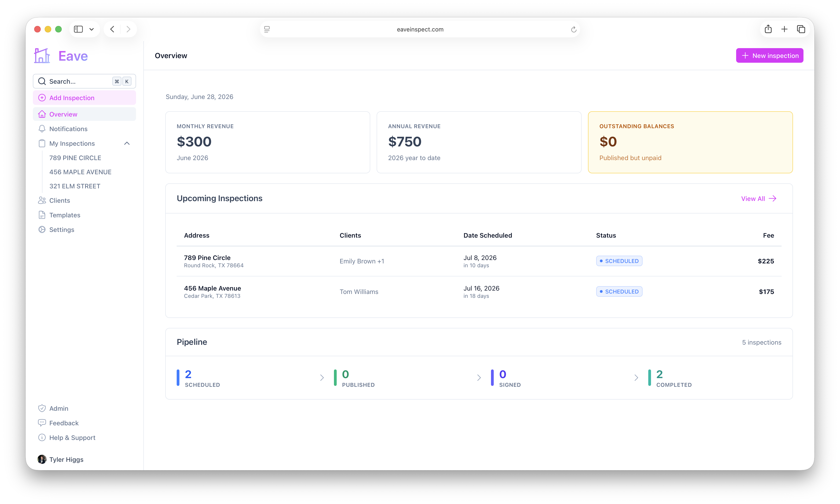Click the 0 Signed pipeline stage

506,378
